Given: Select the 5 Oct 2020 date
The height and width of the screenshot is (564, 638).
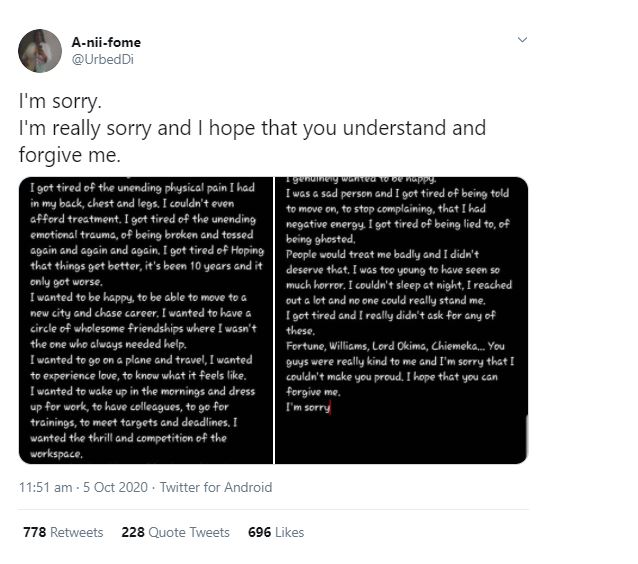Looking at the screenshot, I should click(114, 487).
